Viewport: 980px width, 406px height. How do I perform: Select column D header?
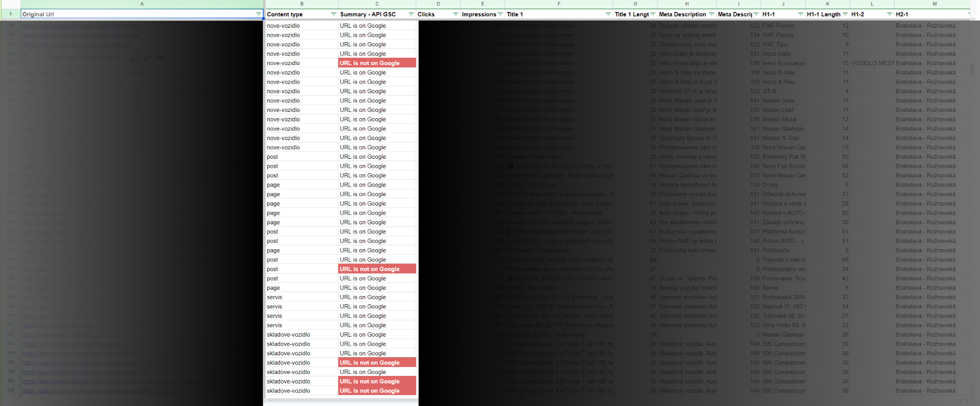[438, 4]
